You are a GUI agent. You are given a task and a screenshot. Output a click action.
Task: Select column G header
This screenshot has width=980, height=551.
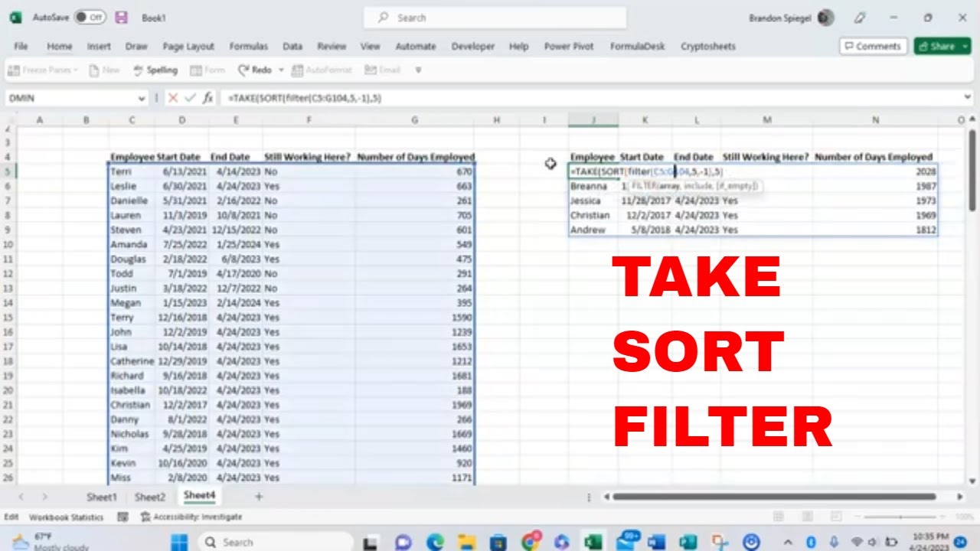tap(414, 119)
